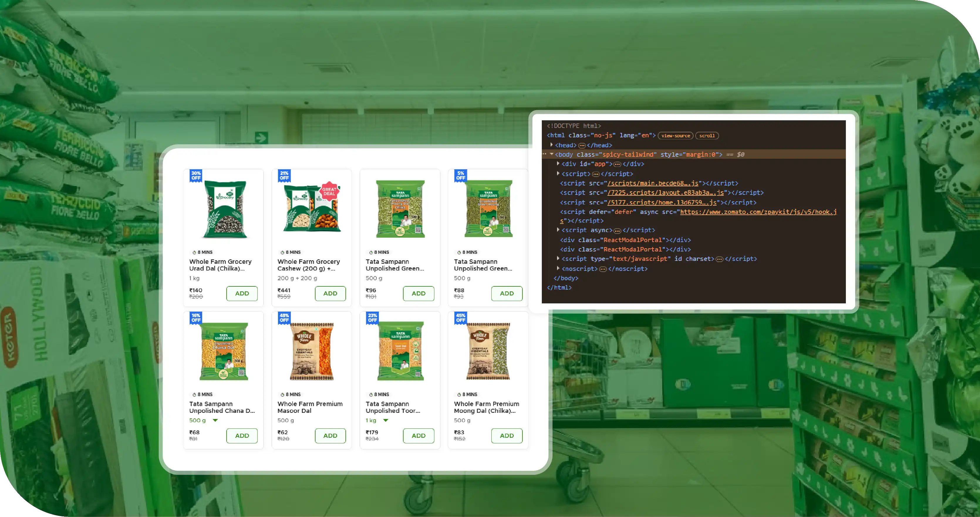Add Whole Farm Grocery Urad Dal to cart
The height and width of the screenshot is (517, 980).
point(242,293)
